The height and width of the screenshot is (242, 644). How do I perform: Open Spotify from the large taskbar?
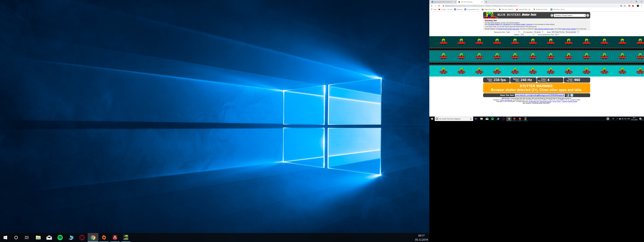click(60, 237)
